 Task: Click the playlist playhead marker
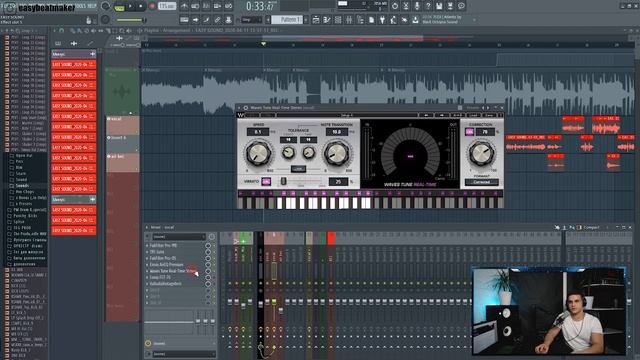pos(263,44)
